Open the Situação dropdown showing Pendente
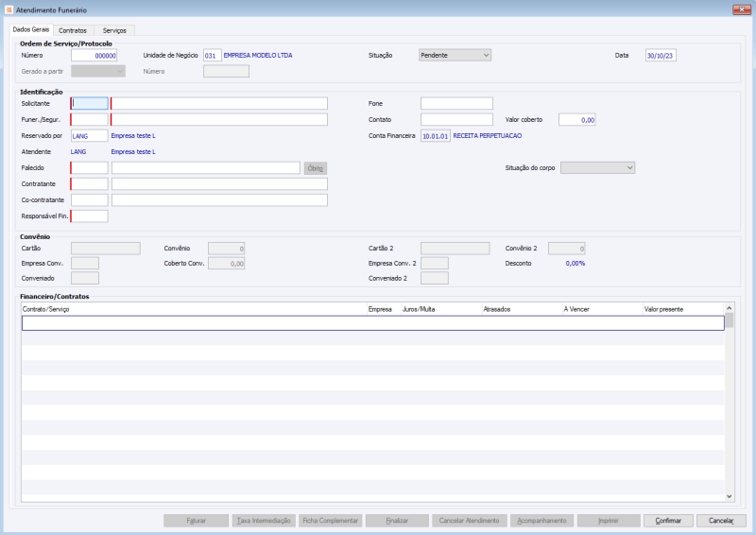The width and height of the screenshot is (756, 535). [x=455, y=55]
